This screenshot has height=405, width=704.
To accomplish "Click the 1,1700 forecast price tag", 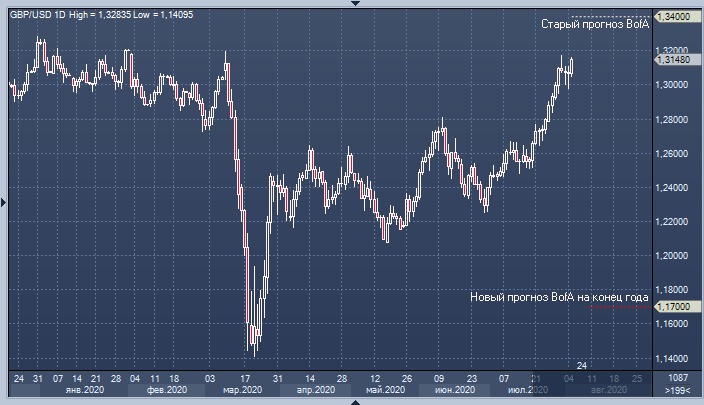I will click(x=675, y=306).
